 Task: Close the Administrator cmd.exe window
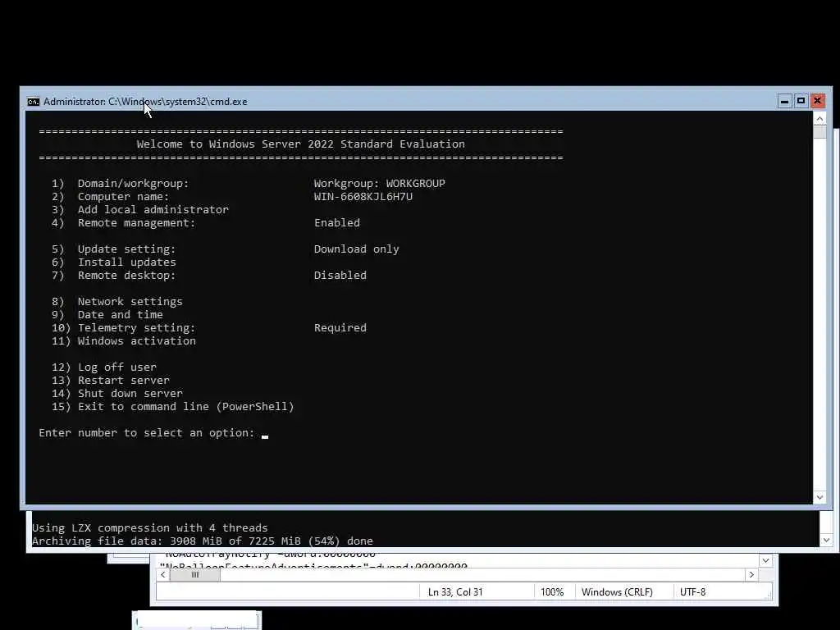(x=818, y=101)
